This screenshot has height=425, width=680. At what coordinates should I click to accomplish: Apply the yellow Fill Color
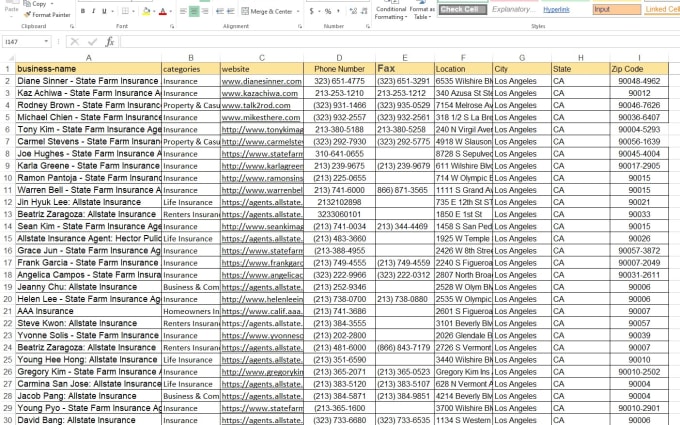tap(146, 11)
